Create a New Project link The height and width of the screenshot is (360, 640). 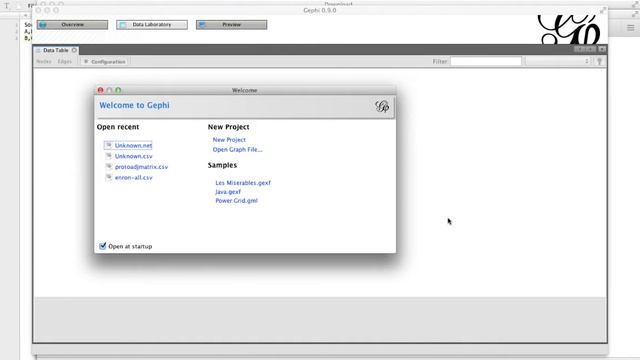click(229, 140)
